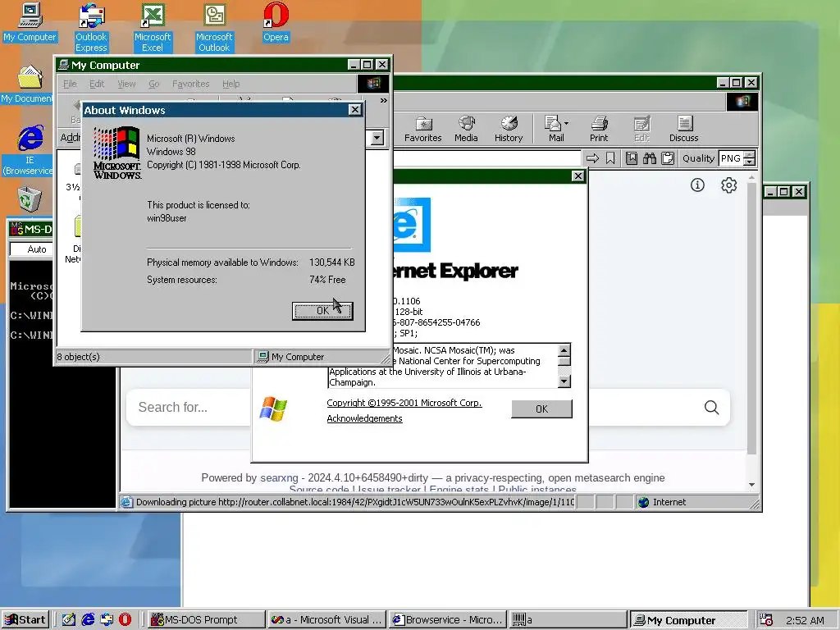
Task: Expand the My Computer toolbar chevron overflow
Action: [384, 100]
